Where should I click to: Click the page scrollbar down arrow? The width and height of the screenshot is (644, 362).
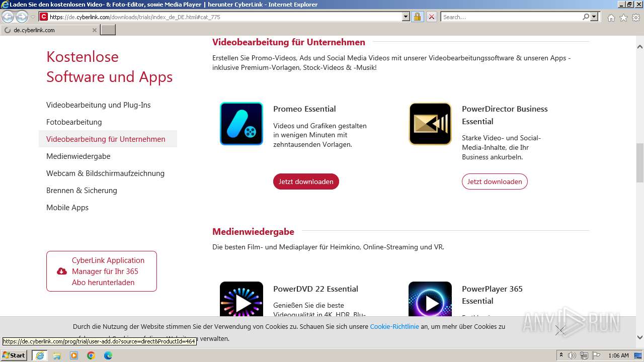click(640, 338)
